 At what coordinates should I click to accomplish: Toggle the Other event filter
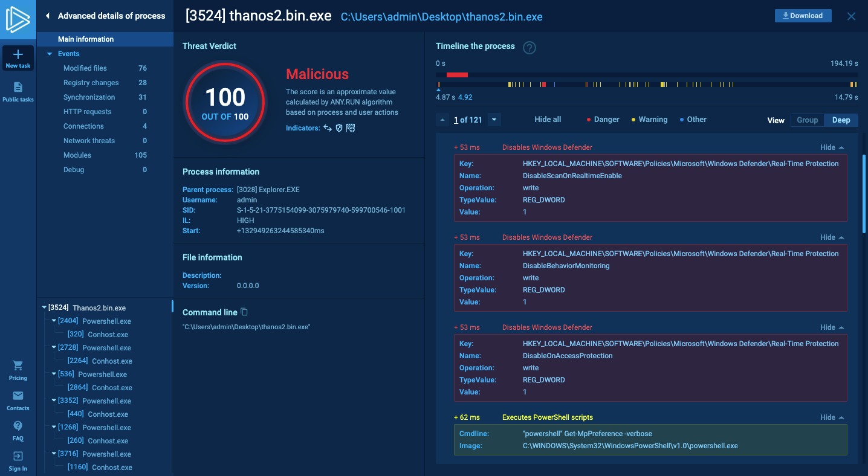(x=693, y=120)
